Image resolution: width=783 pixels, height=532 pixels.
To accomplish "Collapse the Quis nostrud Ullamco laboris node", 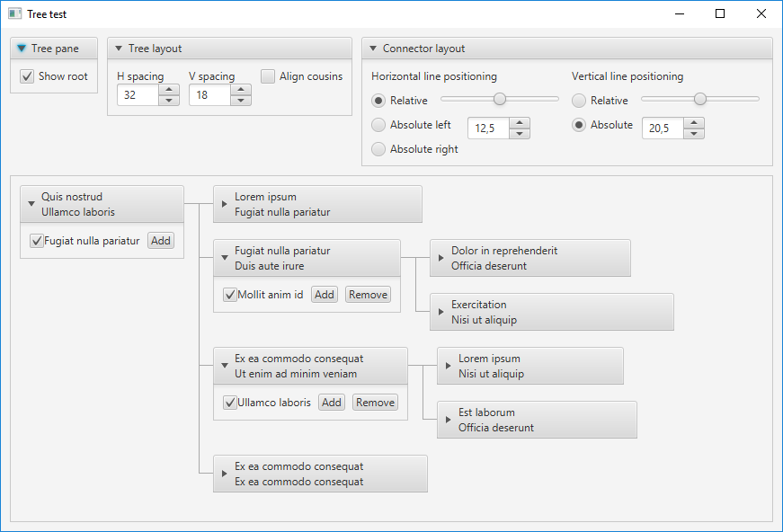I will click(32, 203).
